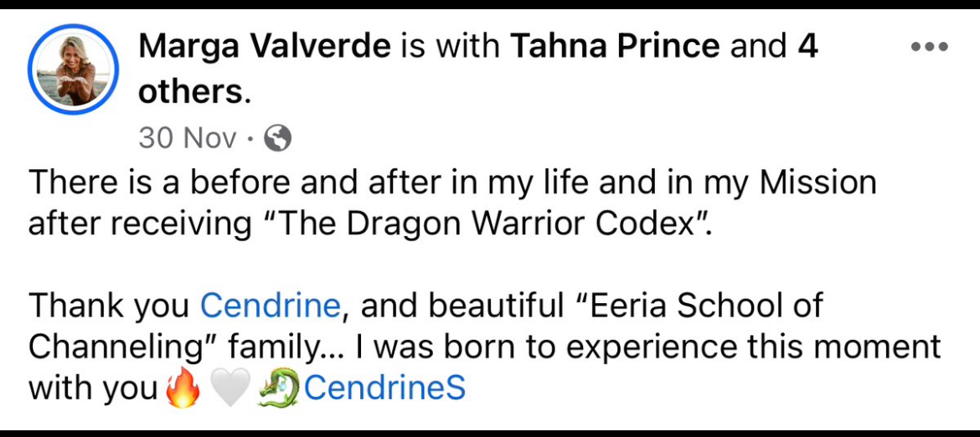
Task: Visit Tahna Prince's tagged profile
Action: click(615, 46)
